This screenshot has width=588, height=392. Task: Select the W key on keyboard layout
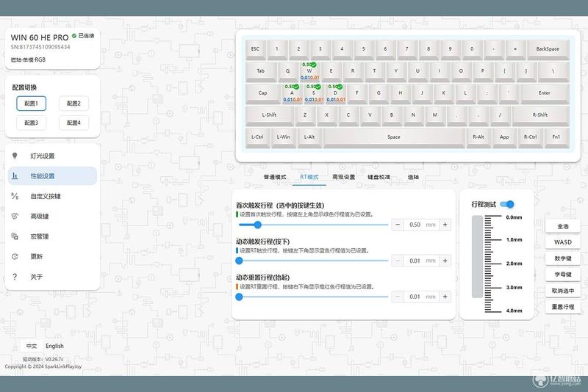[309, 70]
